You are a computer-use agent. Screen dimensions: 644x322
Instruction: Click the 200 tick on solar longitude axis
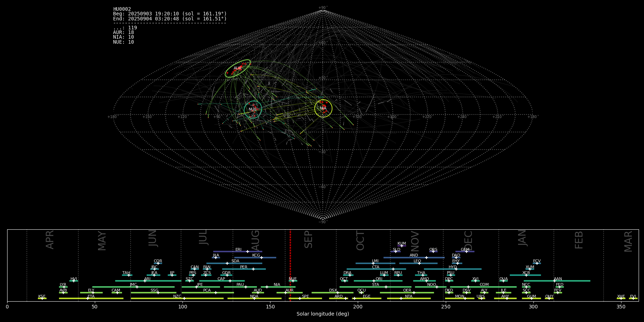click(x=358, y=307)
